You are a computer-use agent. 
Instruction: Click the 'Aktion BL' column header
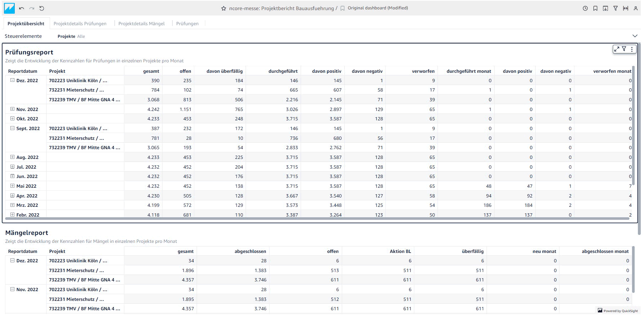[400, 251]
